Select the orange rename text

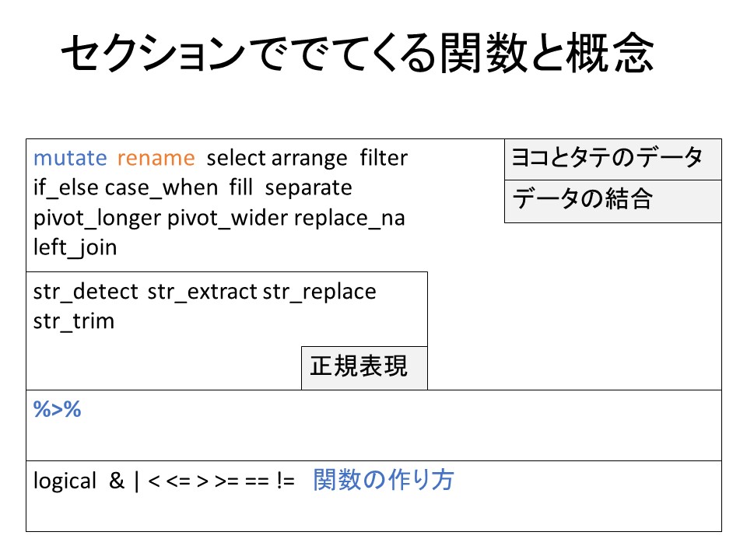point(156,159)
